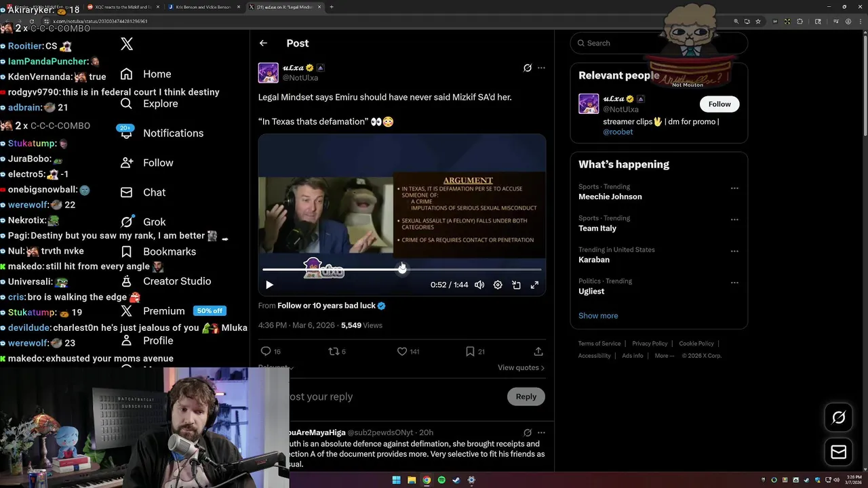Image resolution: width=868 pixels, height=488 pixels.
Task: Open Team Italy trending topic
Action: click(x=597, y=228)
